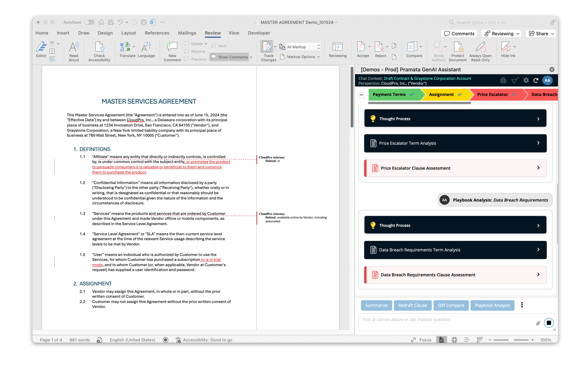Toggle the Show Comments button
The image size is (588, 370).
(229, 57)
